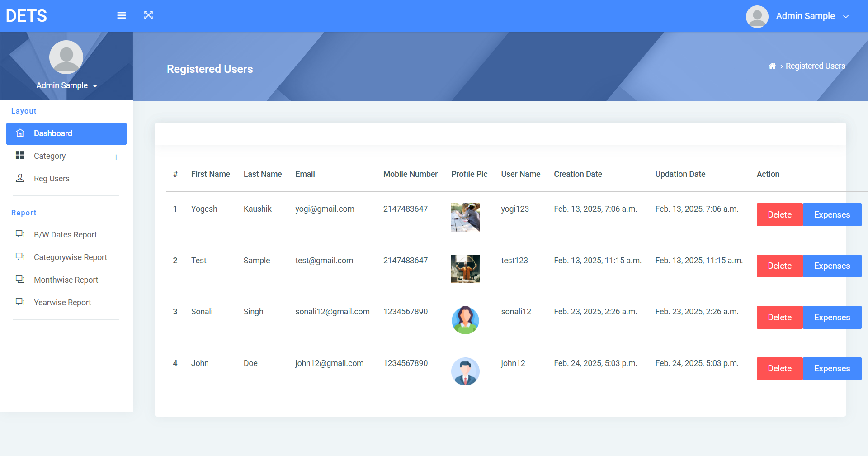Toggle the hamburger sidebar menu icon
Screen dimensions: 868x456
click(x=121, y=15)
